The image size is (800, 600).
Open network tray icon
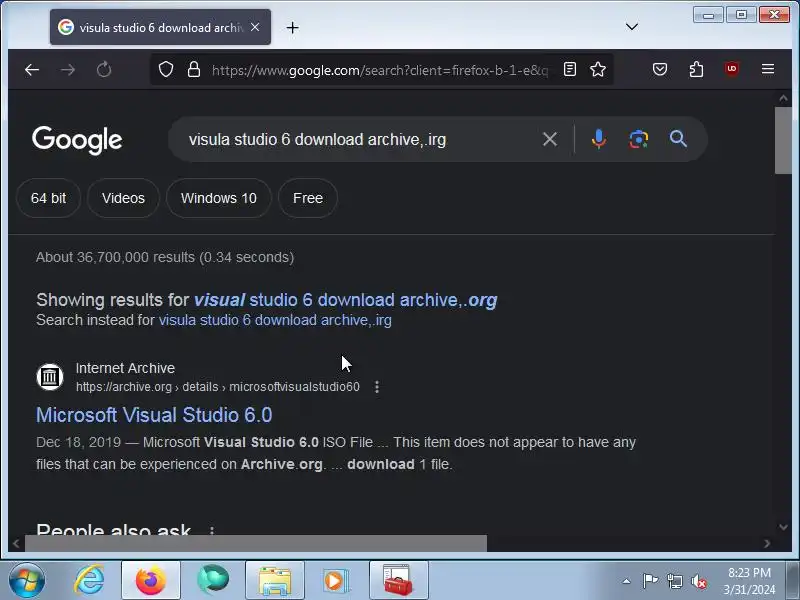[x=675, y=581]
